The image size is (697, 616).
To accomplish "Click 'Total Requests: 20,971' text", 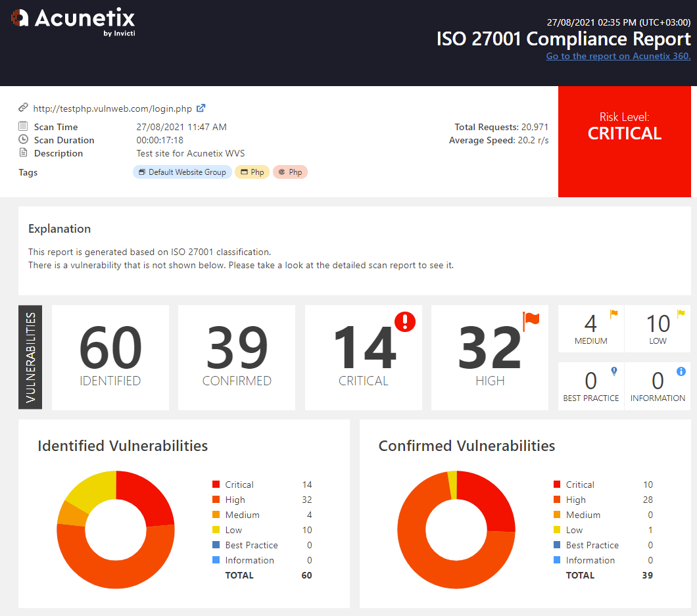I will 502,127.
